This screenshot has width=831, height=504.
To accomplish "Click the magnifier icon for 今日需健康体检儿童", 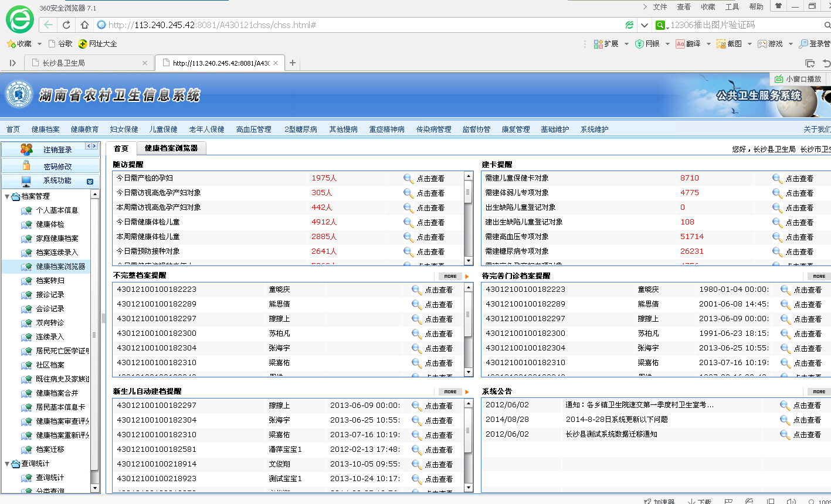I will click(409, 222).
